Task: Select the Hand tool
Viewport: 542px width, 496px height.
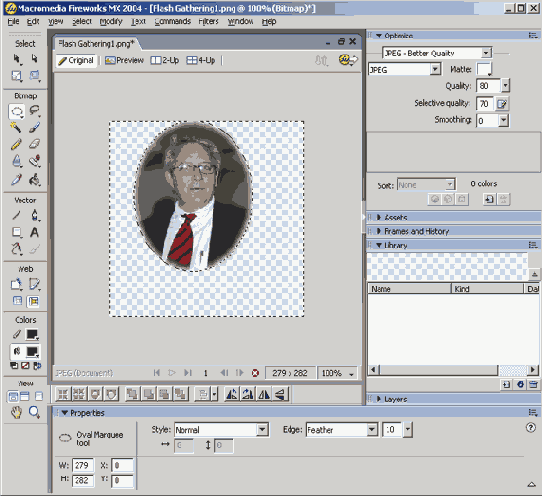Action: [x=16, y=412]
